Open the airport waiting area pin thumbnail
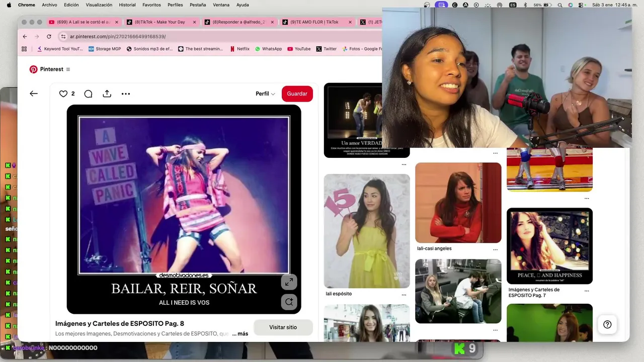This screenshot has height=362, width=644. 458,291
